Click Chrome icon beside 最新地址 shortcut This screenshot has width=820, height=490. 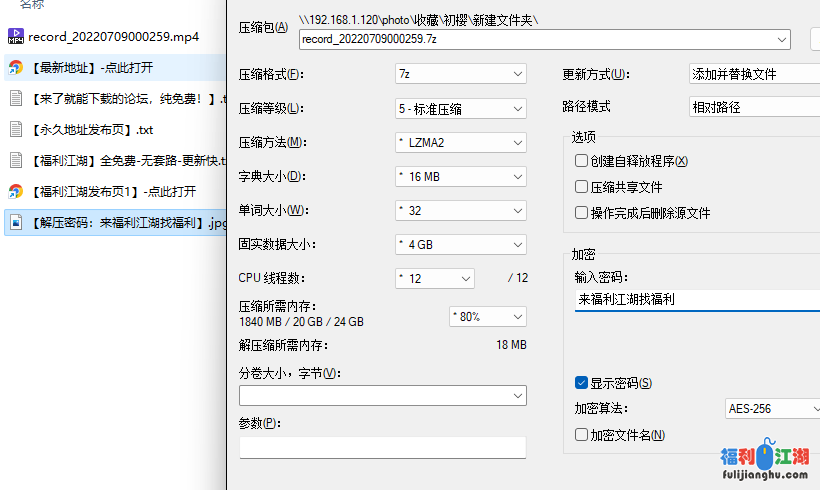click(16, 68)
